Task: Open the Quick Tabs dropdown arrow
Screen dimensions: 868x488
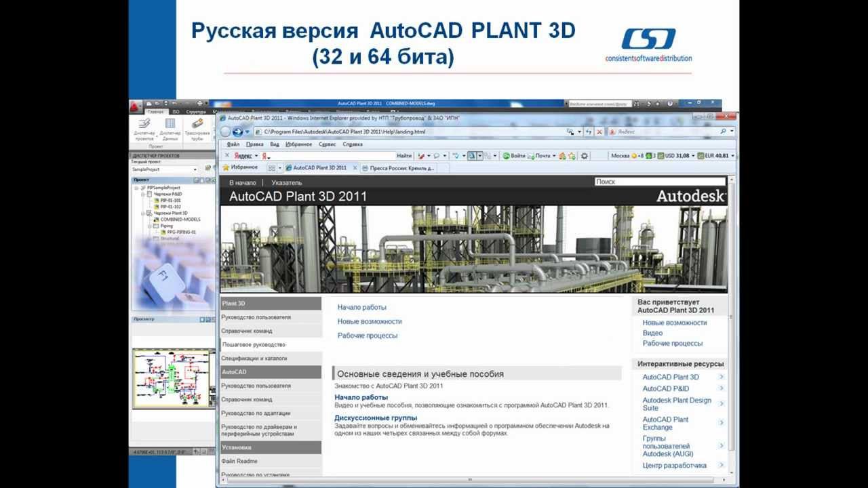Action: [x=279, y=167]
